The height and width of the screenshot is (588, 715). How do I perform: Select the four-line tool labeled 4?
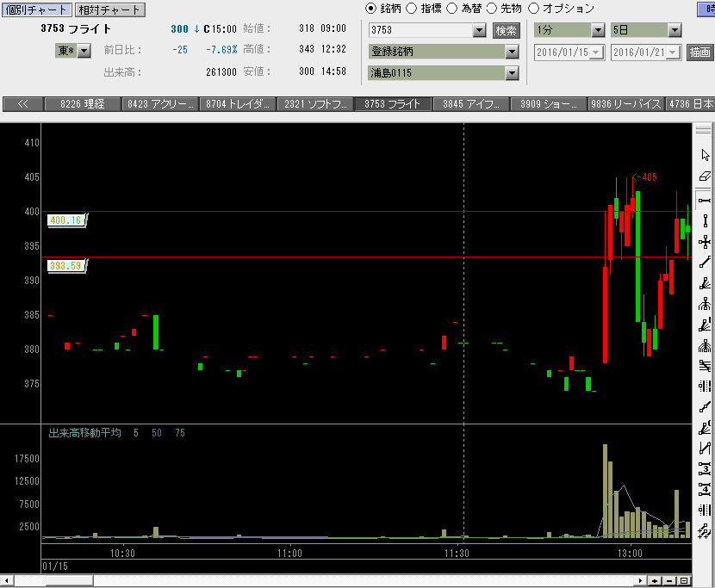pos(705,490)
